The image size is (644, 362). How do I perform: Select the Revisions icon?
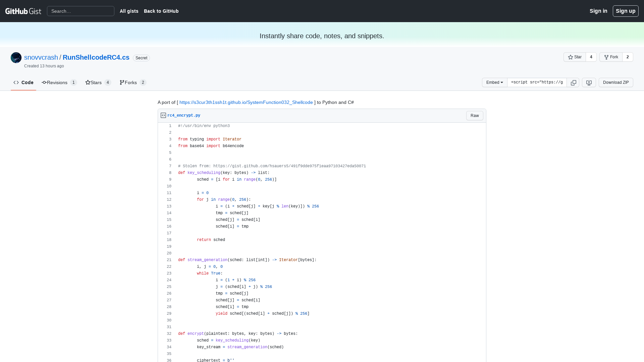pos(44,82)
